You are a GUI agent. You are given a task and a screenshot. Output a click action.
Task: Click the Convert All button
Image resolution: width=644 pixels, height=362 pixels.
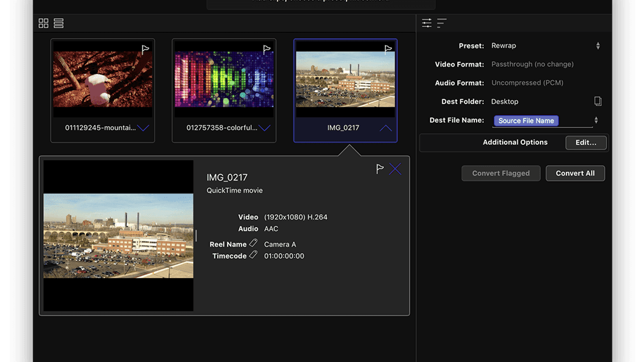coord(575,173)
